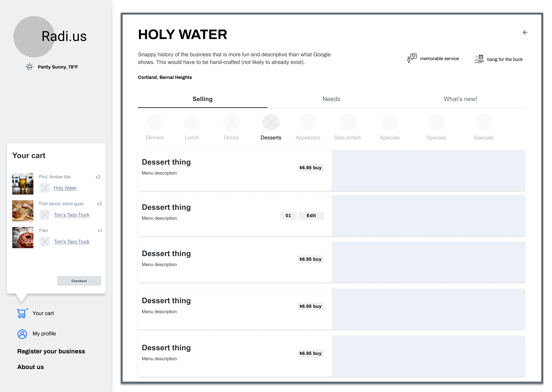This screenshot has height=392, width=552.
Task: Click the My profile user icon
Action: [x=22, y=334]
